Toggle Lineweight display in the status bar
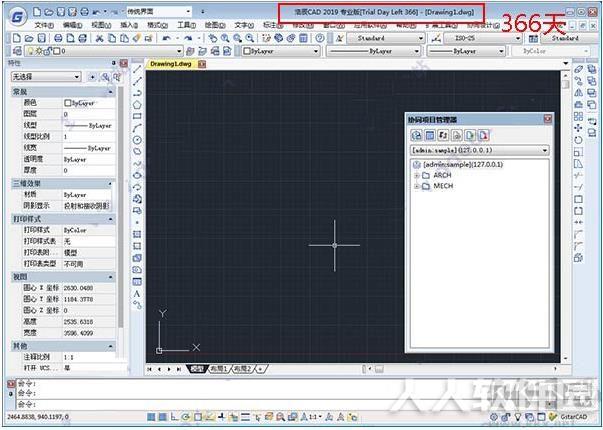This screenshot has height=430, width=603. [245, 417]
